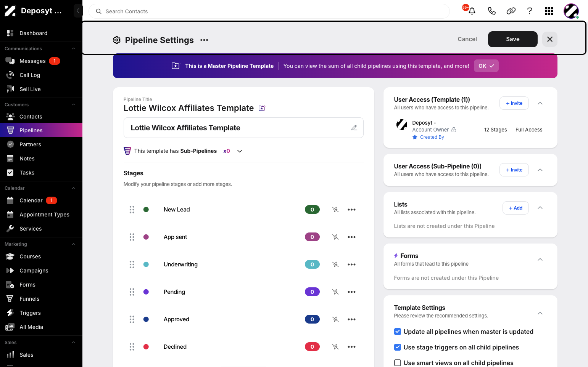
Task: Open the user profile avatar
Action: (x=571, y=11)
